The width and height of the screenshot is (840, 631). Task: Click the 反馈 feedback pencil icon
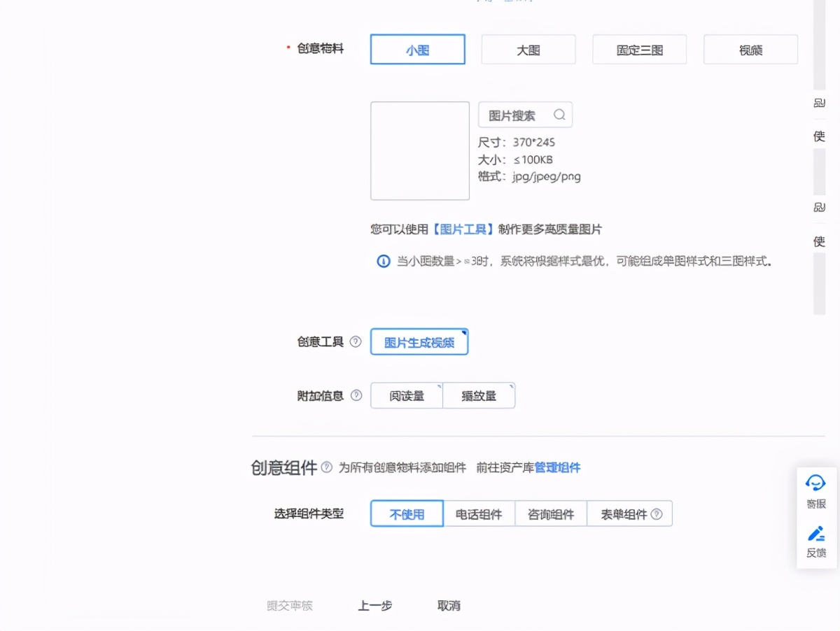point(815,534)
